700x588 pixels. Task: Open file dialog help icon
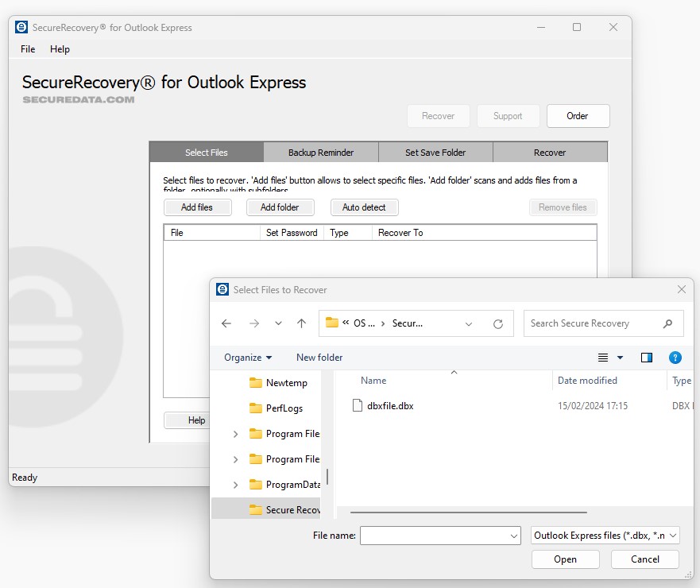coord(675,358)
